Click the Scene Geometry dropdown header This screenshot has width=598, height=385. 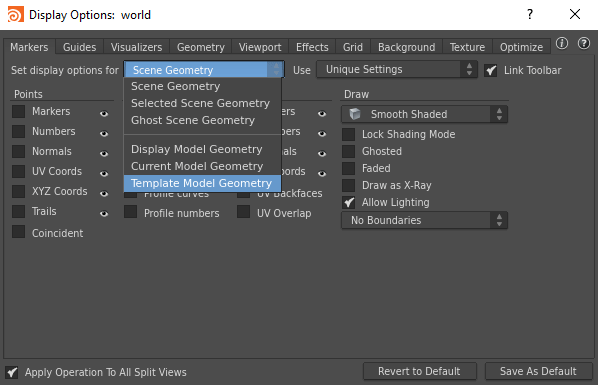[x=204, y=70]
